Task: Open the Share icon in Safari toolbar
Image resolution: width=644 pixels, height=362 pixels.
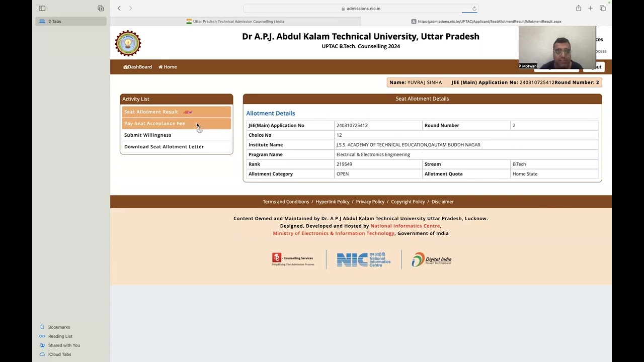Action: (579, 8)
